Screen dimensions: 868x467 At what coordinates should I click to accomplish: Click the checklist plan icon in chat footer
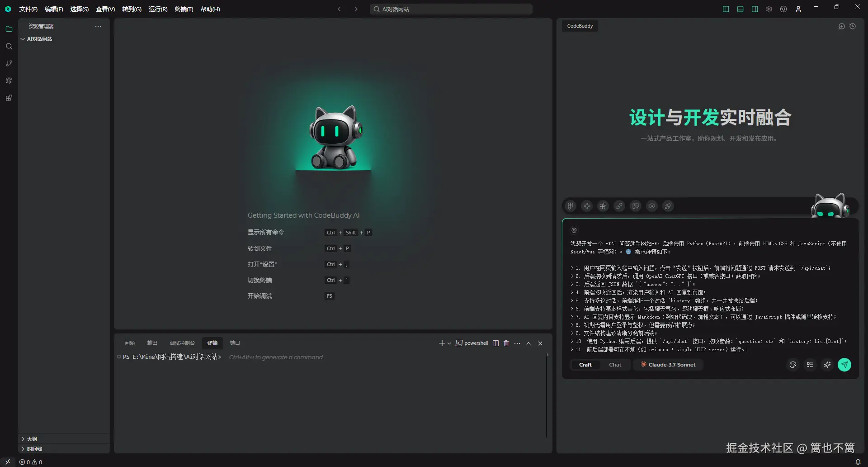[x=810, y=365]
